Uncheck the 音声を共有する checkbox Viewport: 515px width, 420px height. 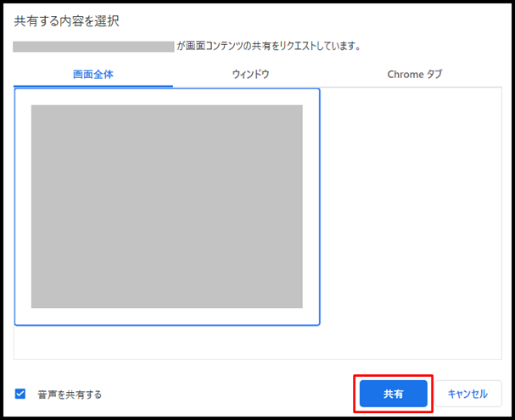20,394
